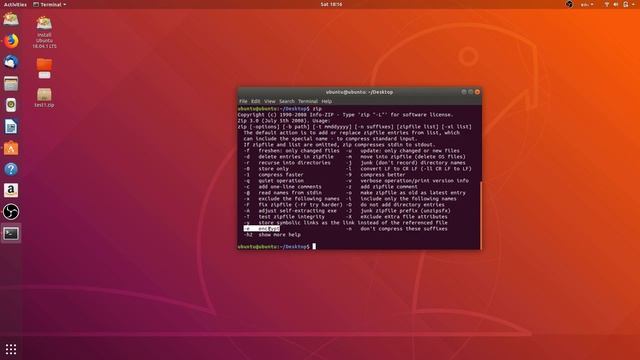This screenshot has width=640, height=360.
Task: Open OBS Studio from the dock
Action: tap(11, 212)
